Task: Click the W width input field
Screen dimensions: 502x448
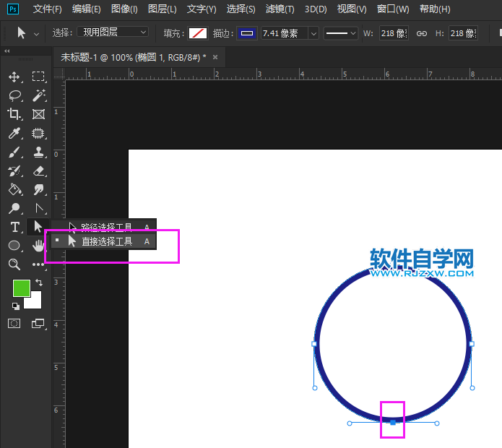Action: [394, 33]
